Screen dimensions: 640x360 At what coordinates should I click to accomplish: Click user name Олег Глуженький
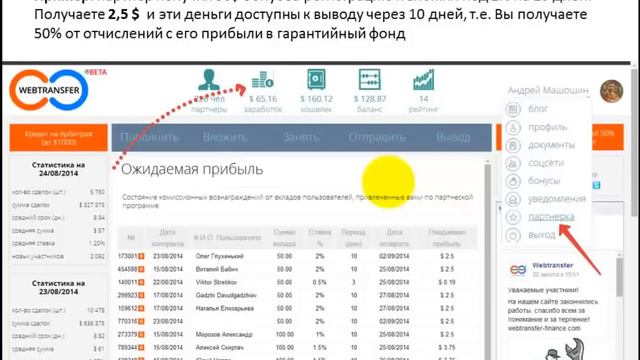[x=220, y=256]
